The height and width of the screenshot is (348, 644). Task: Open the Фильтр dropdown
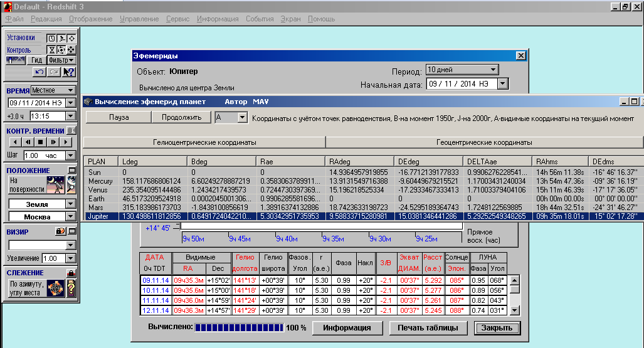click(61, 60)
